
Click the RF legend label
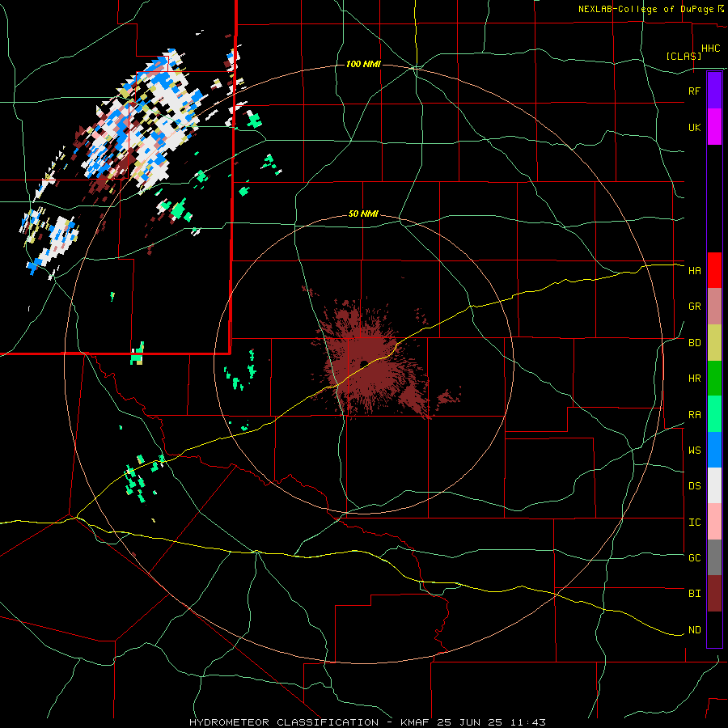(x=694, y=91)
